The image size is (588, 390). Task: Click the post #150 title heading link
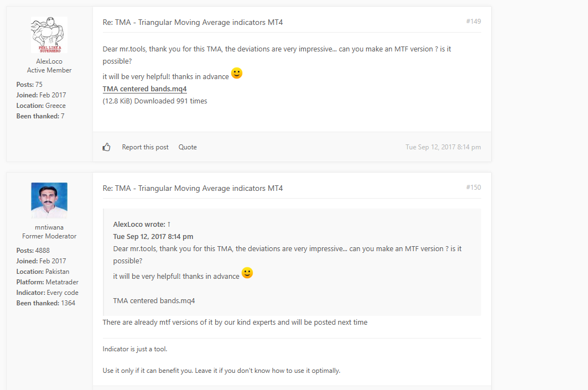(x=192, y=188)
